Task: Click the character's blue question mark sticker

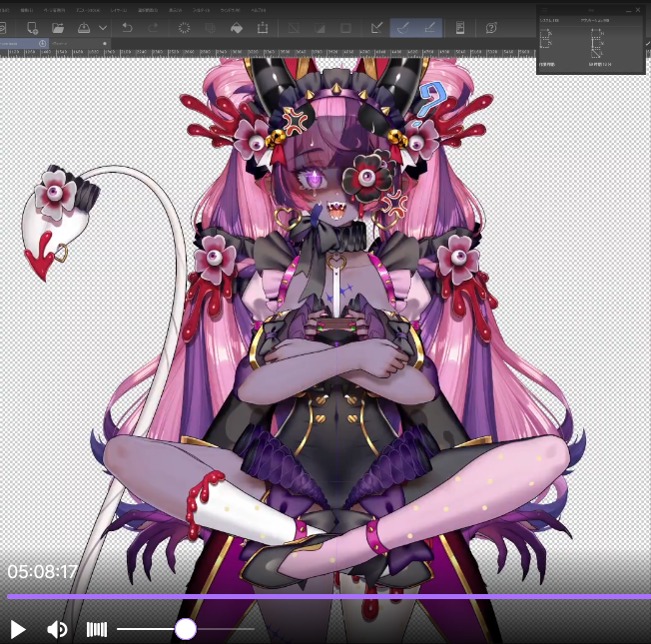Action: pyautogui.click(x=429, y=106)
